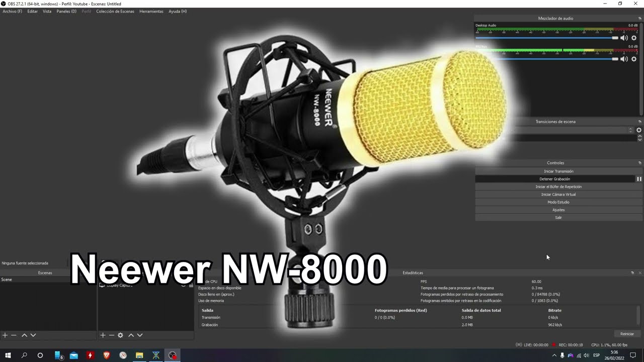Open Windows Start menu
The height and width of the screenshot is (362, 644).
point(8,355)
